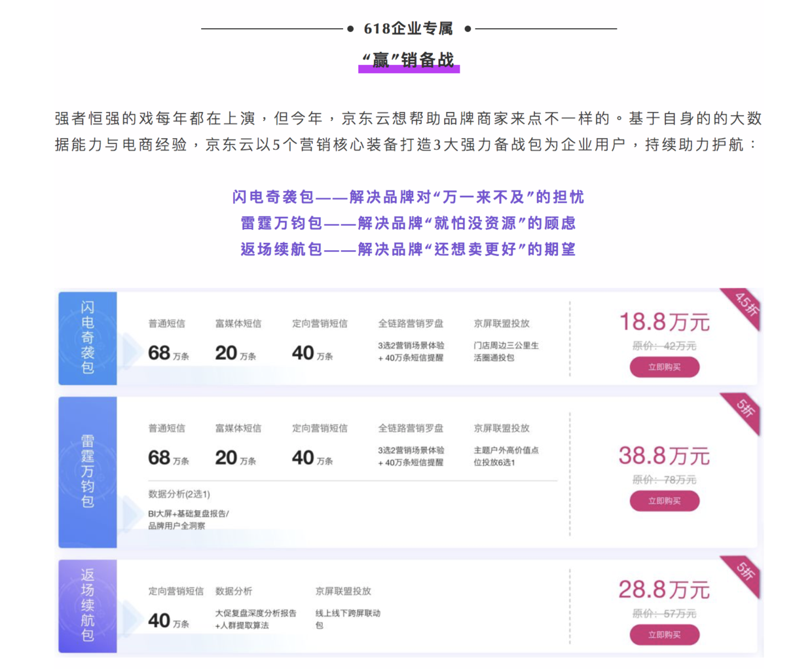Image resolution: width=812 pixels, height=669 pixels.
Task: Click 全链路营销罗盘 label in 闪电奇袭包 row
Action: [x=411, y=323]
